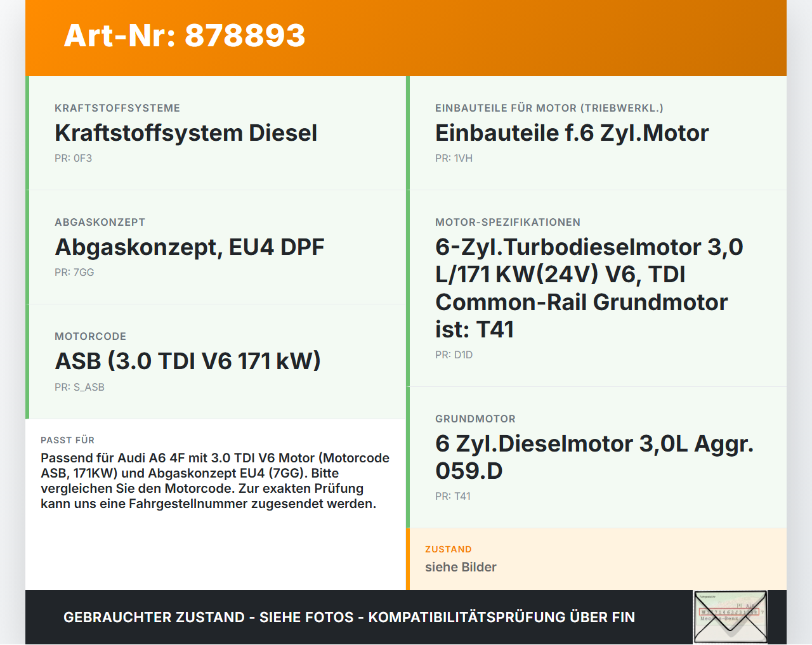Click the 'KRAFTSTOFFSYSTEME' label
Screen dimensions: 812x645
117,108
